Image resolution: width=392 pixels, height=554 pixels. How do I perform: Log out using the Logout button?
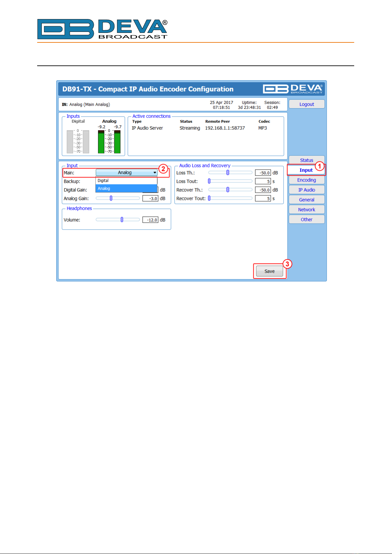pos(306,104)
